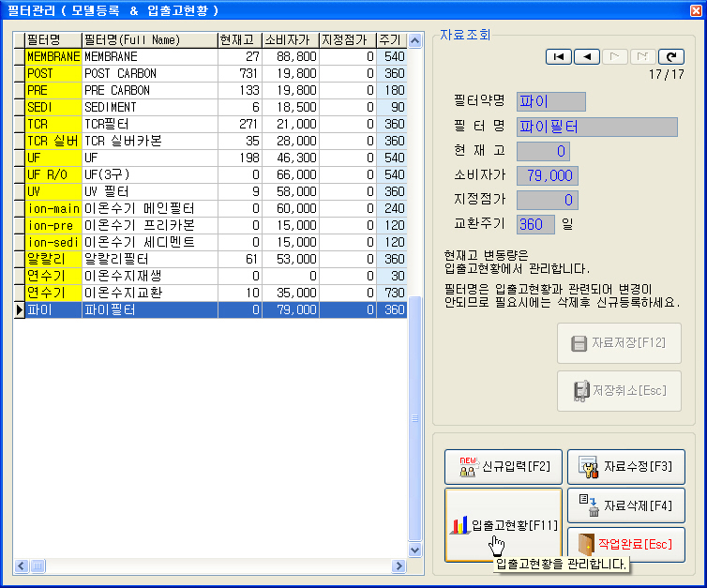This screenshot has height=588, width=707.
Task: Close the 필터관리 window
Action: [x=696, y=10]
